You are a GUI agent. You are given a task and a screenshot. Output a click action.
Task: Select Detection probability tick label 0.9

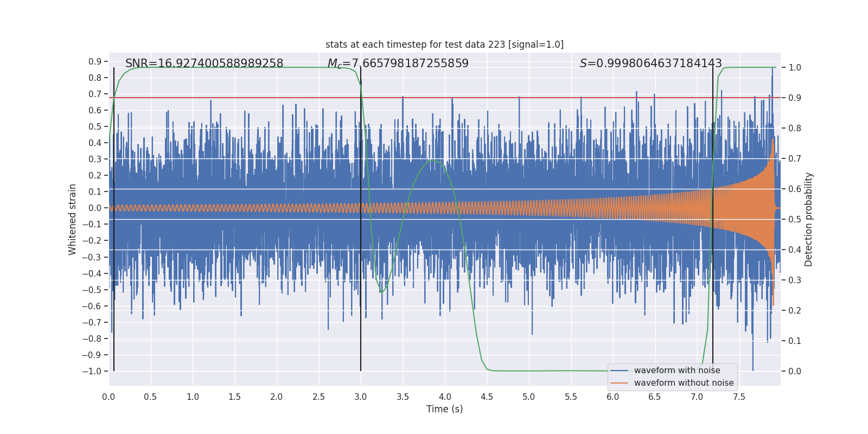tap(795, 98)
